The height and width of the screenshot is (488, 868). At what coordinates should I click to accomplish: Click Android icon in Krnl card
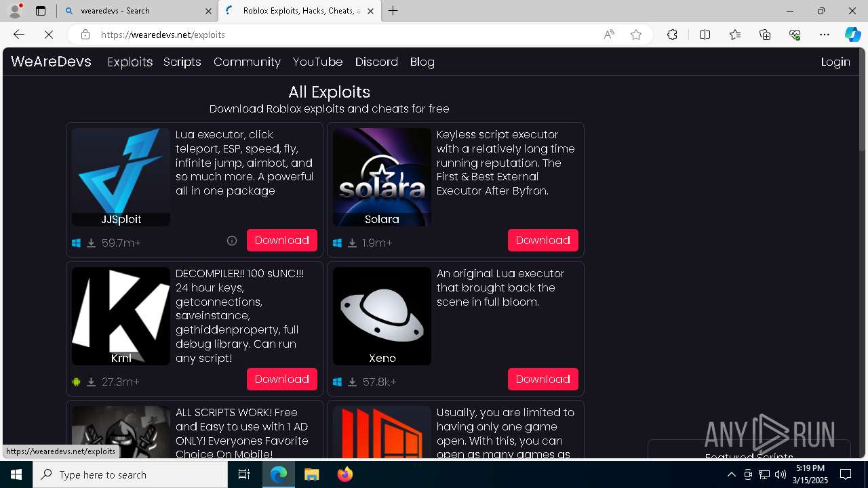coord(76,382)
